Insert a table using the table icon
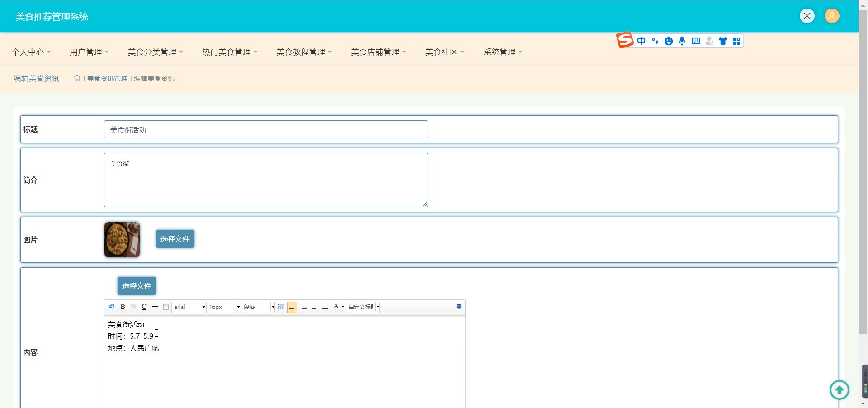The width and height of the screenshot is (868, 408). click(x=281, y=307)
